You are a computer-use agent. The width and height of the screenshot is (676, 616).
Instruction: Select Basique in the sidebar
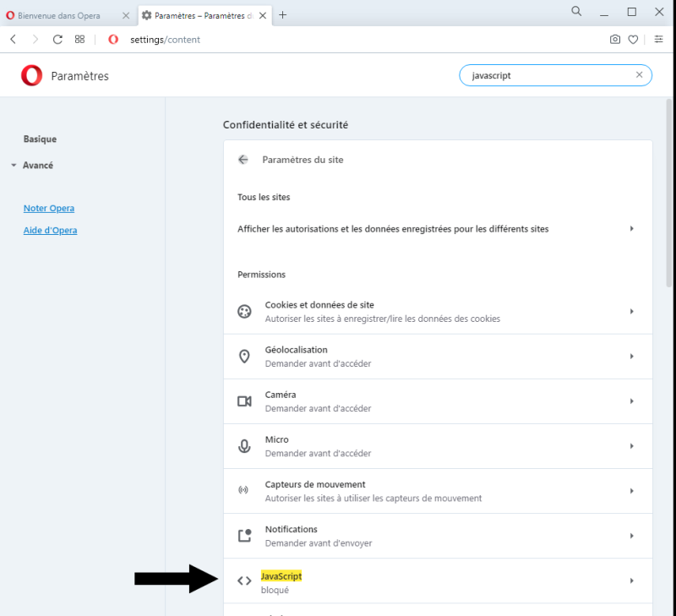coord(40,139)
